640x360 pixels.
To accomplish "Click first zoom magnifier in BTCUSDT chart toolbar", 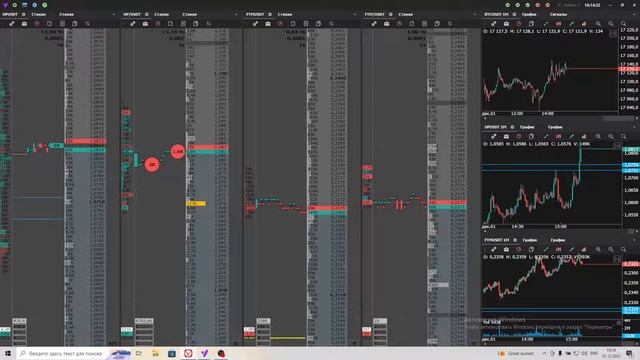I will 598,24.
